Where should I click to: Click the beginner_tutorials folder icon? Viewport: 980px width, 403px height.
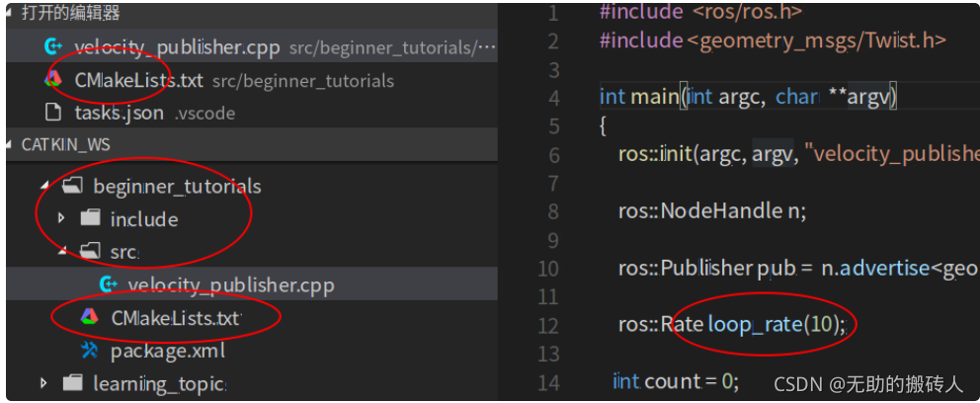[x=73, y=185]
